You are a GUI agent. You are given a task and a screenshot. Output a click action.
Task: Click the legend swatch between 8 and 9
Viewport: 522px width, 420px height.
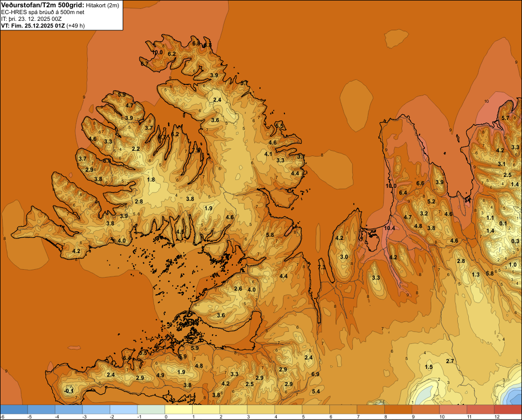tap(398, 410)
